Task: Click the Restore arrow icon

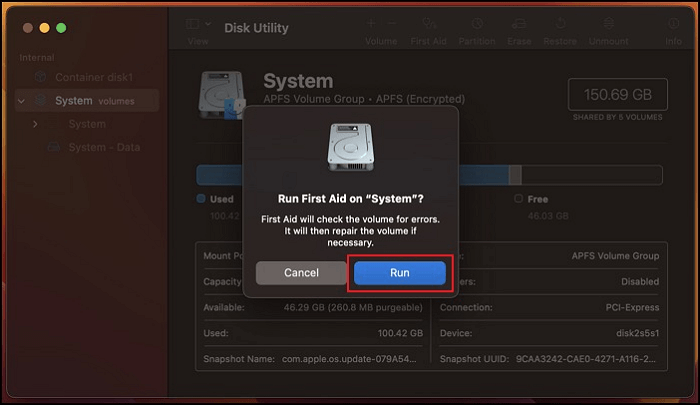Action: point(560,23)
